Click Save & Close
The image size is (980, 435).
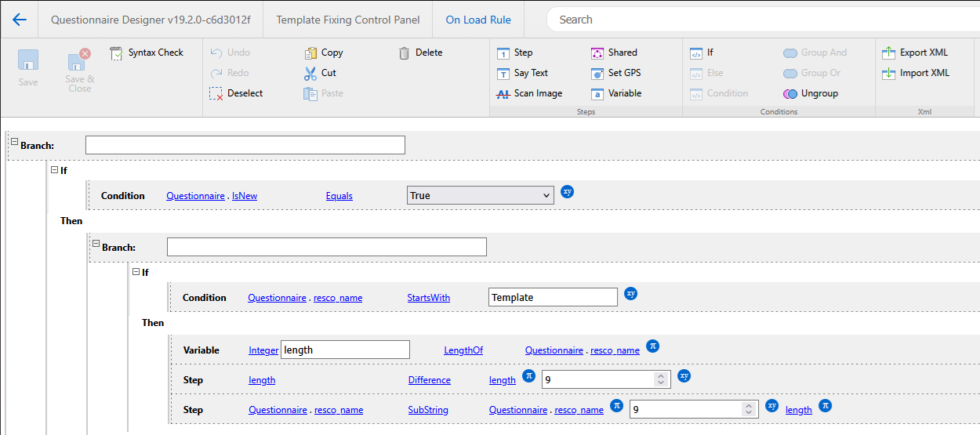click(79, 71)
